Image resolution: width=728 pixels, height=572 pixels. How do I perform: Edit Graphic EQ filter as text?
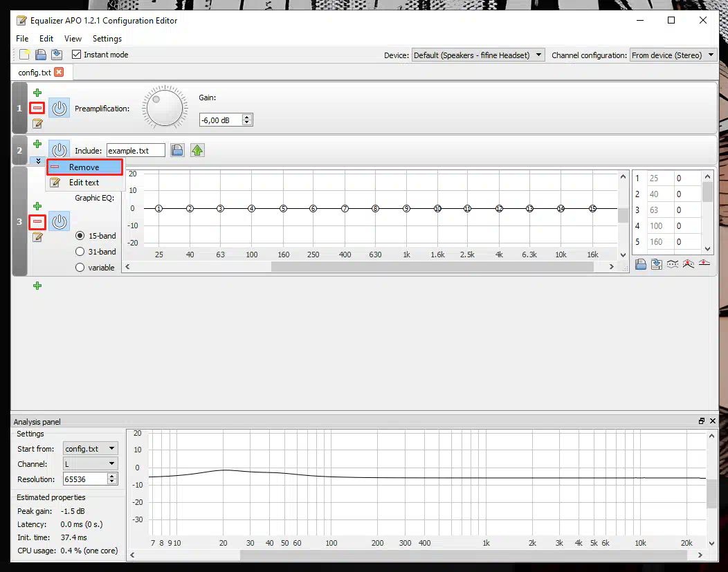[x=37, y=237]
